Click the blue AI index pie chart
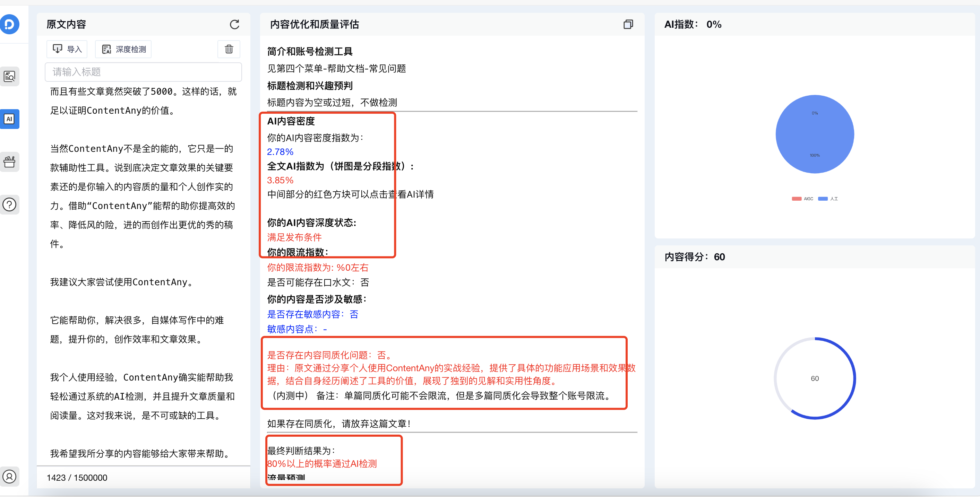The image size is (980, 497). pyautogui.click(x=815, y=134)
